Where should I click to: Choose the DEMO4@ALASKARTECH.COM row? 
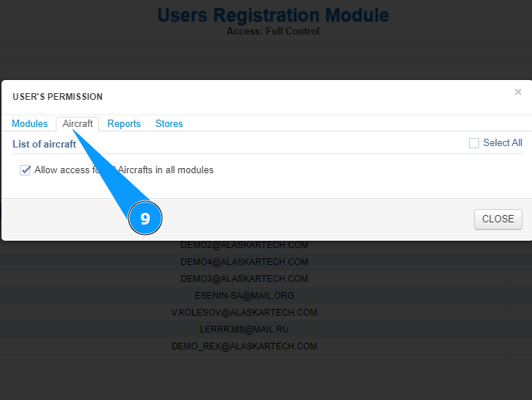pos(244,262)
